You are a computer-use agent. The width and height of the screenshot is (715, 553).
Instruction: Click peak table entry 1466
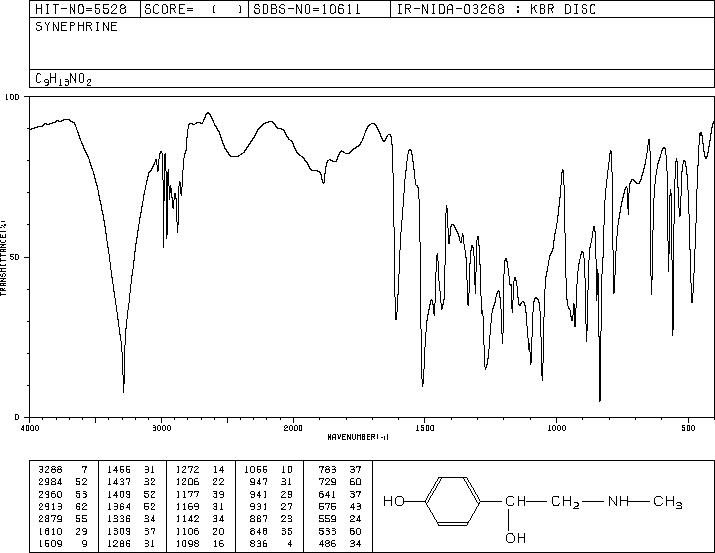coord(119,469)
